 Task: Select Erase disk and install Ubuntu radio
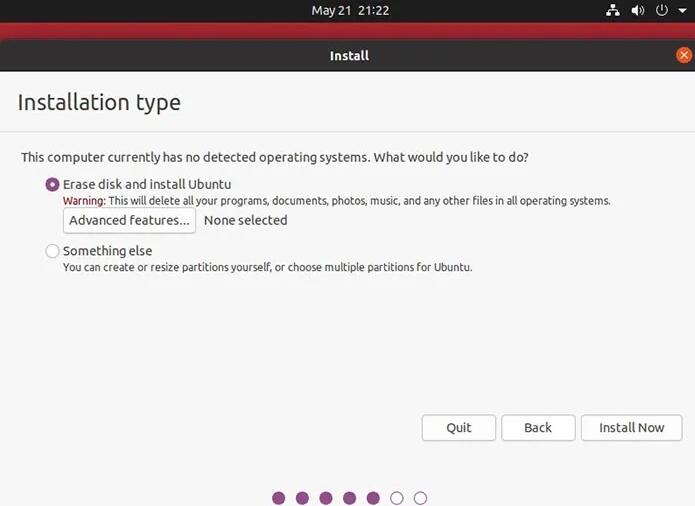pyautogui.click(x=52, y=184)
